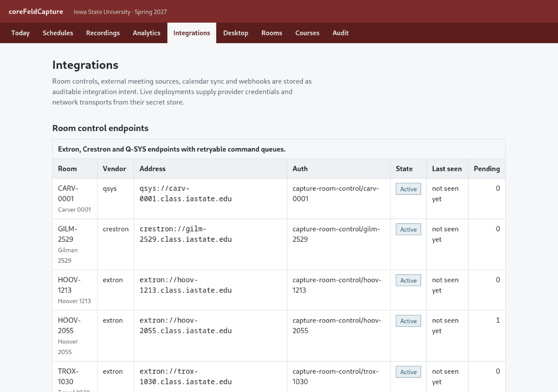
Task: Click the Auth column header
Action: click(339, 169)
